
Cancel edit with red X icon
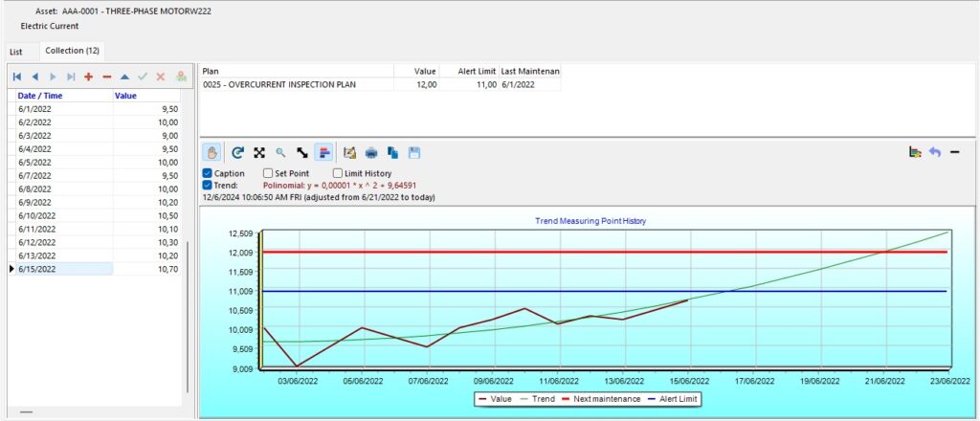(x=161, y=77)
